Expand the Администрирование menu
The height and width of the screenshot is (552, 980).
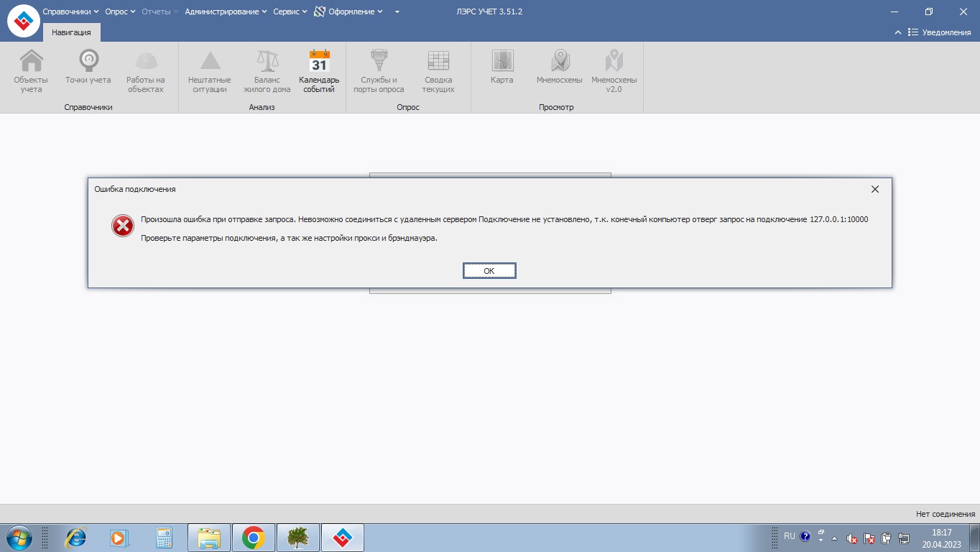(226, 11)
